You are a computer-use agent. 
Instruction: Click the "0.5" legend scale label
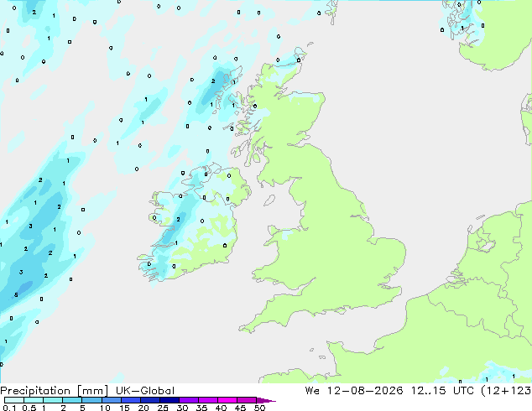[x=29, y=408]
